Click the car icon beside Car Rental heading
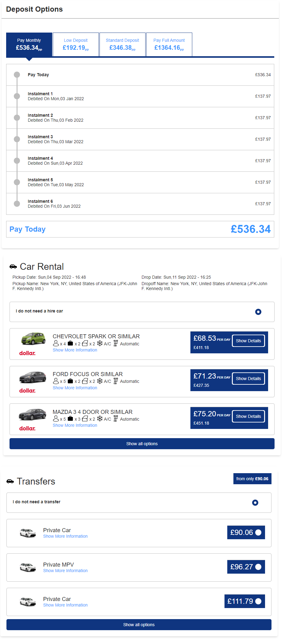 tap(13, 266)
